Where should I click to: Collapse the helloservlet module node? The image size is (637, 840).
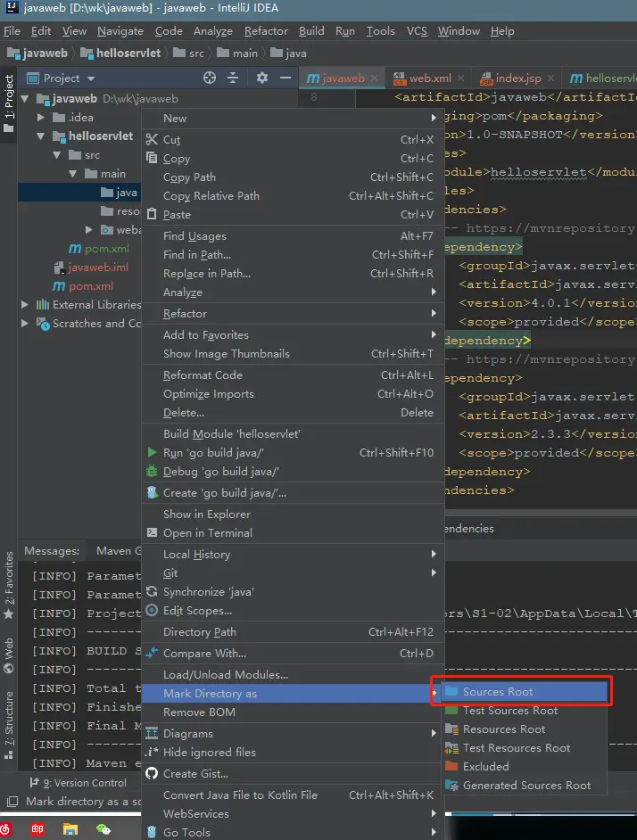point(41,136)
